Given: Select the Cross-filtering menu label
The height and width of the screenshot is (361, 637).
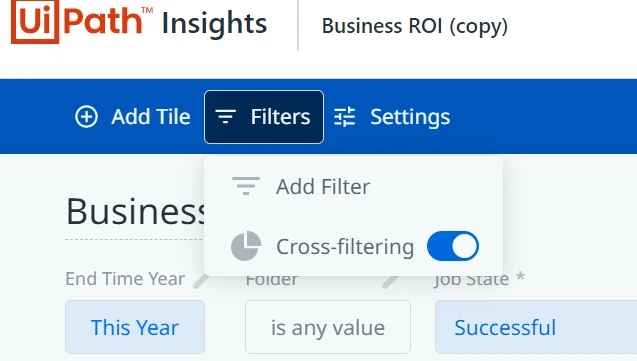Looking at the screenshot, I should pos(345,246).
